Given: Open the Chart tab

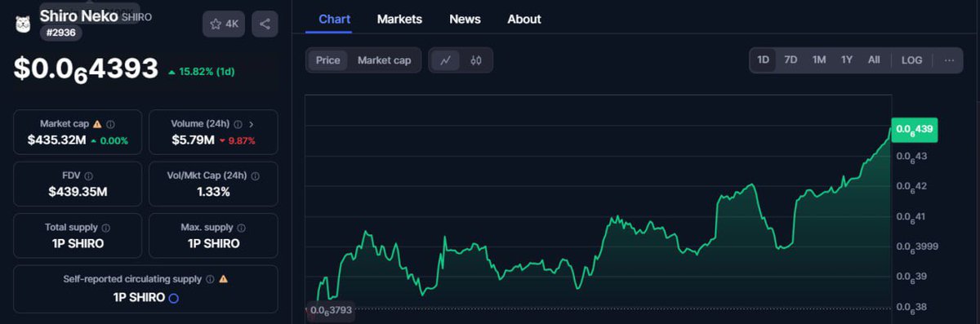Looking at the screenshot, I should (x=334, y=19).
